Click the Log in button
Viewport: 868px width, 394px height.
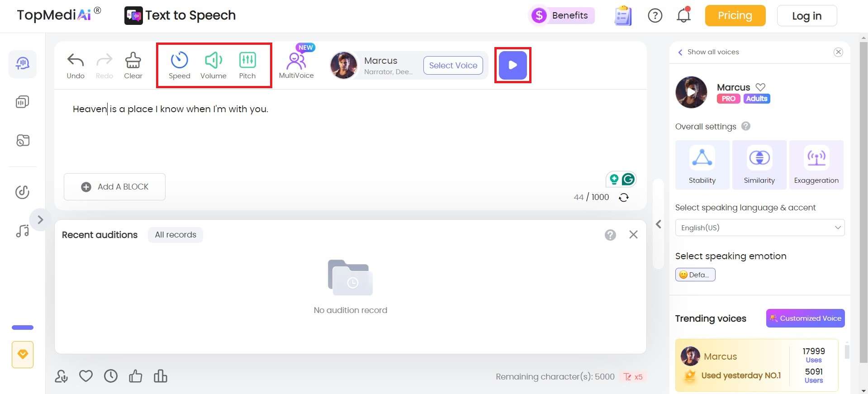[806, 16]
